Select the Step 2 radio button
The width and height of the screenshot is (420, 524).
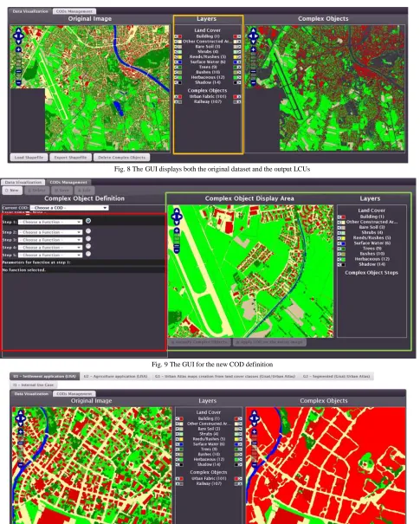(x=88, y=231)
